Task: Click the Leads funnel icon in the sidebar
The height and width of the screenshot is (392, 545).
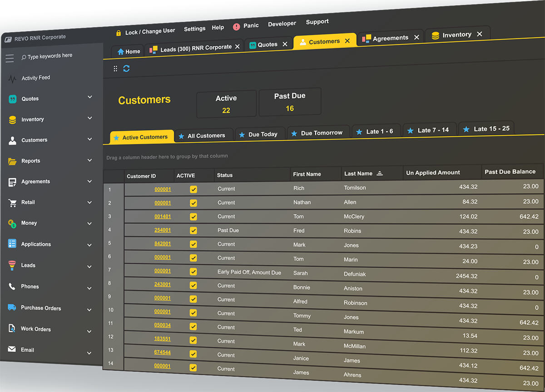Action: [12, 266]
